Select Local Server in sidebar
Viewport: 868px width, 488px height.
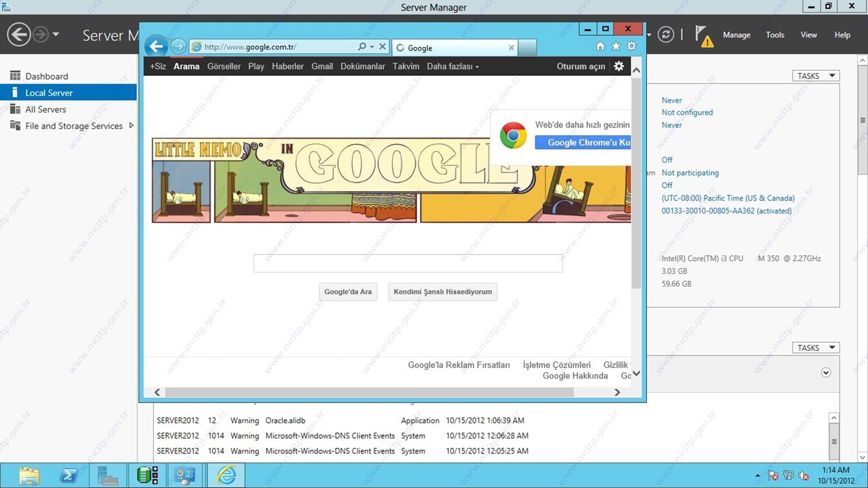click(x=69, y=93)
